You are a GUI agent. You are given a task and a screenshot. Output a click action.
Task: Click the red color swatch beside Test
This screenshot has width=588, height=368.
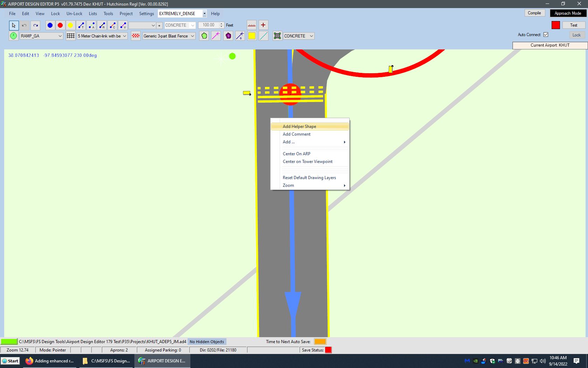pyautogui.click(x=556, y=25)
